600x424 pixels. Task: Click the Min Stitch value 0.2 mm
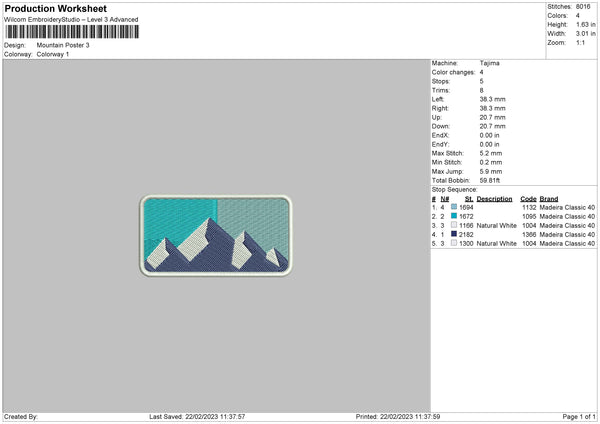491,162
